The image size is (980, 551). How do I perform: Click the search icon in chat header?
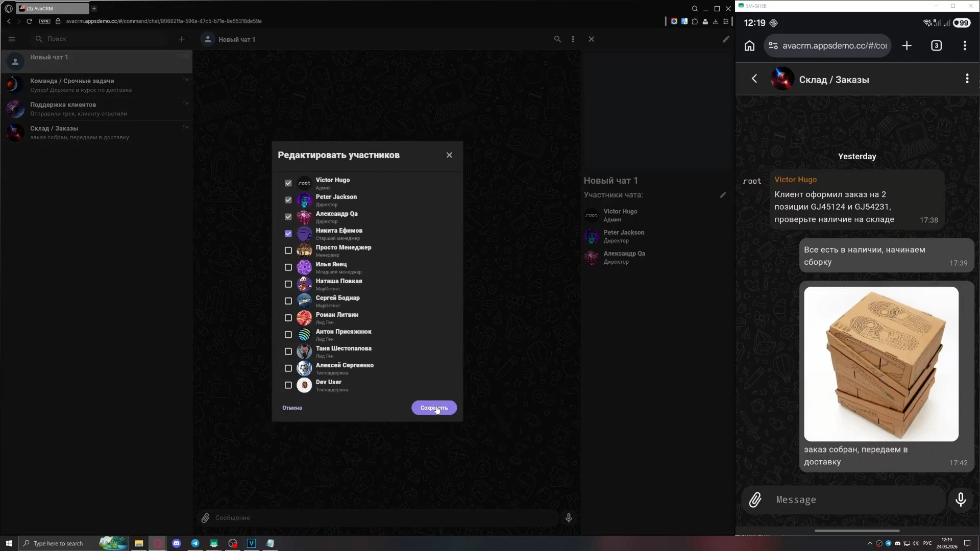(x=557, y=39)
